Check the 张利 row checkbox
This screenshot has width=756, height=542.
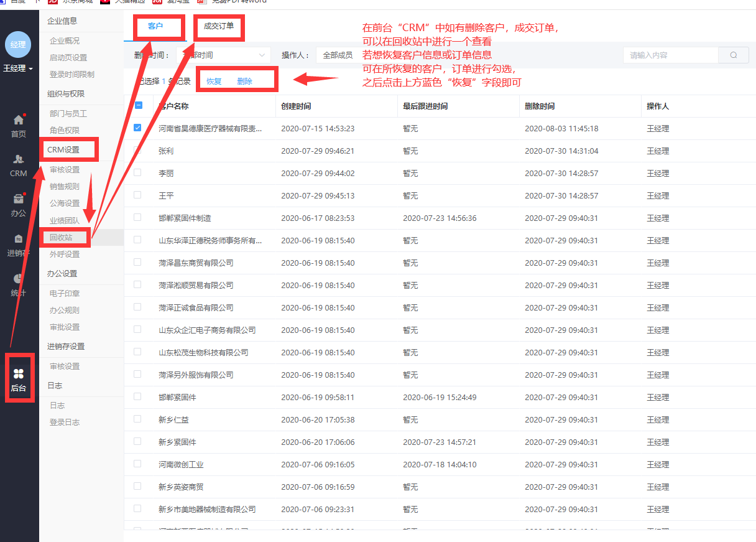[x=138, y=150]
